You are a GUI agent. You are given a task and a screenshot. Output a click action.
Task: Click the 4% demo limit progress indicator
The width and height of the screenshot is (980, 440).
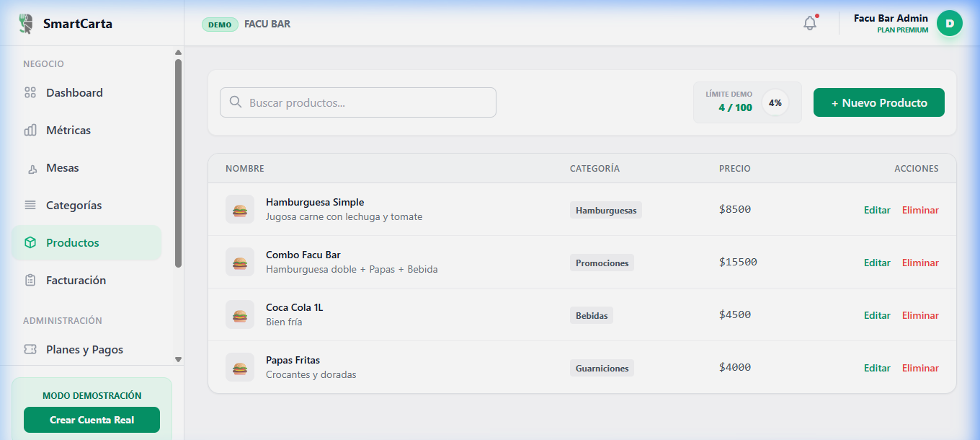(775, 102)
